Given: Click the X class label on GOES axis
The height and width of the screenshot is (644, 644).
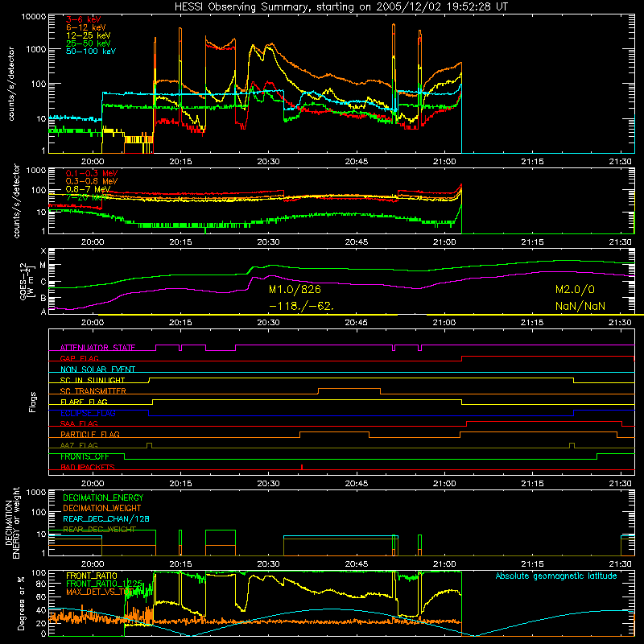Looking at the screenshot, I should pos(43,251).
